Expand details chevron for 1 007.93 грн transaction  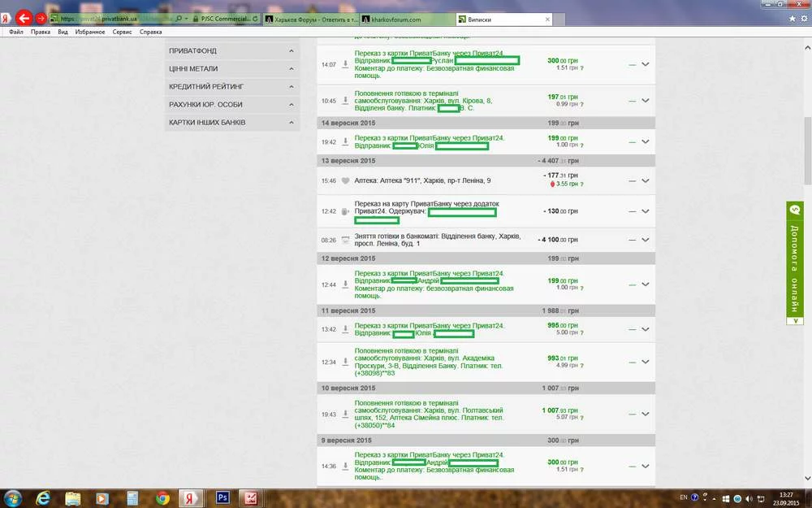(646, 414)
